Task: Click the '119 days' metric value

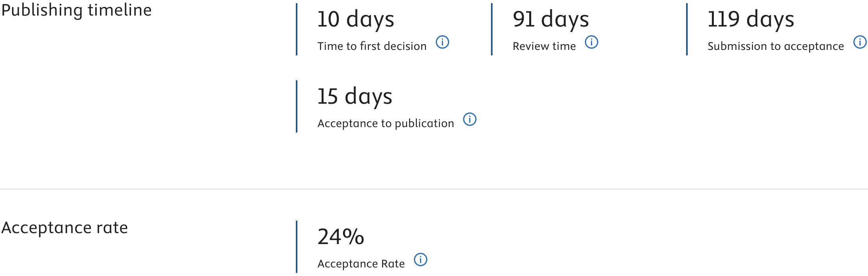Action: click(751, 19)
